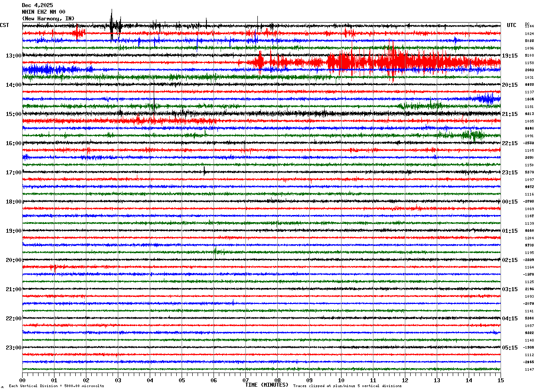The height and width of the screenshot is (392, 536).
Task: Click the 04:15 UTC time label
Action: click(x=510, y=319)
